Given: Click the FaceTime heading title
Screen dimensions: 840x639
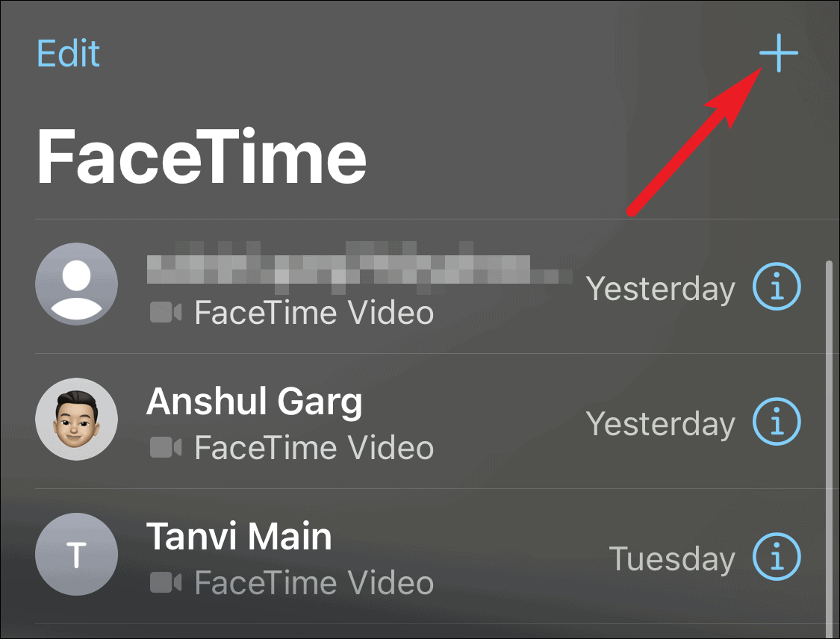Looking at the screenshot, I should (202, 157).
